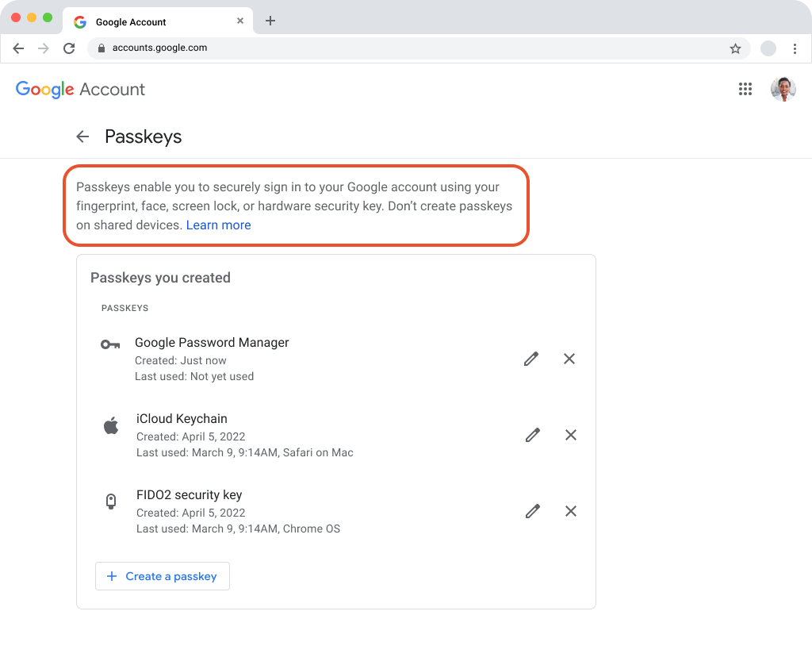The height and width of the screenshot is (665, 812).
Task: Open your Google account avatar menu
Action: coord(783,89)
